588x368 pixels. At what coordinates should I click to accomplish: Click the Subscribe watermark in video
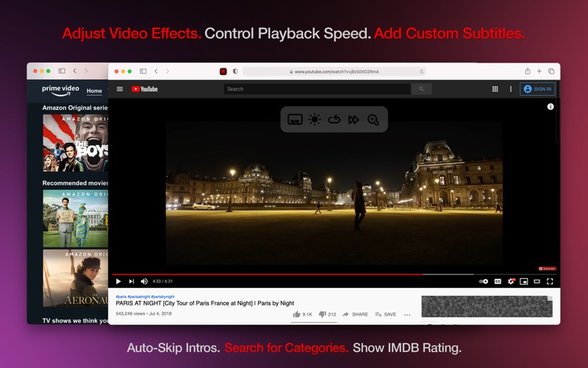(547, 269)
